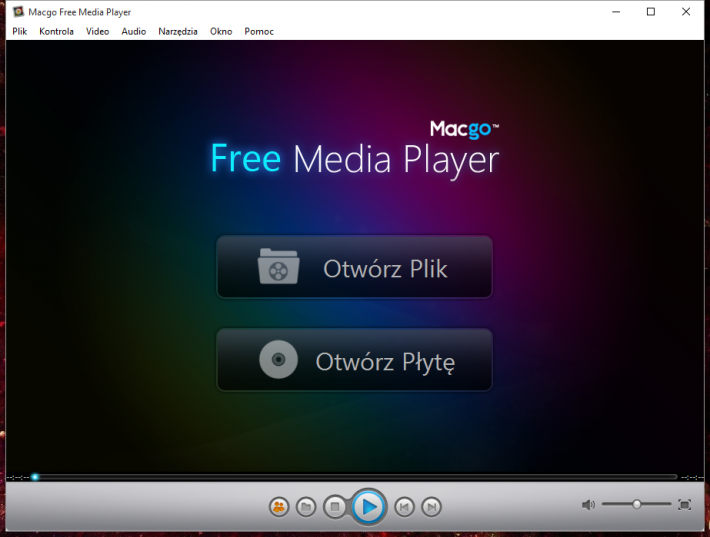The image size is (710, 537).
Task: Stop playback with the stop button
Action: pyautogui.click(x=335, y=507)
